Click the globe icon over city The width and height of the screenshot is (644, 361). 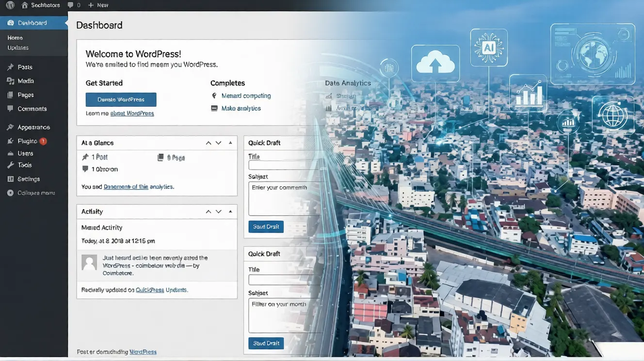(613, 115)
